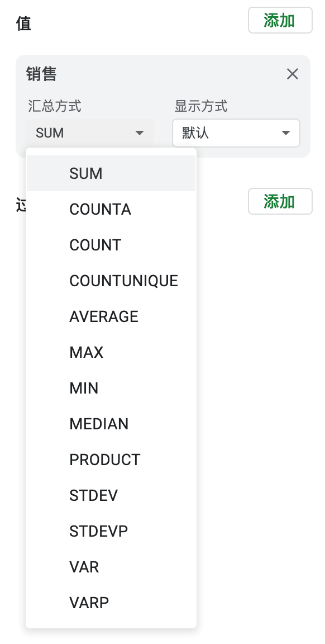325x644 pixels.
Task: Open the 显示方式 dropdown
Action: 236,133
